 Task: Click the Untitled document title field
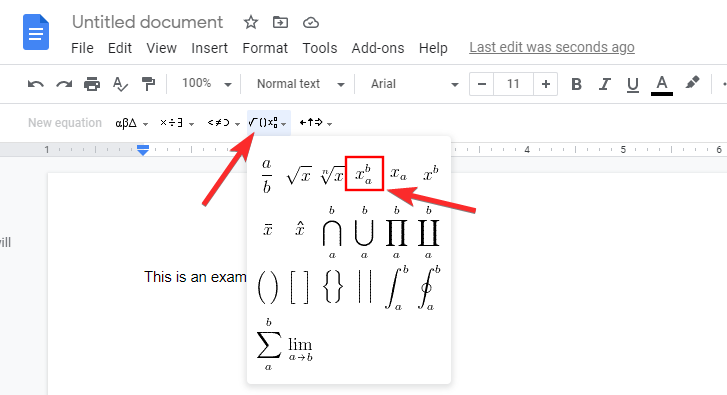click(147, 22)
